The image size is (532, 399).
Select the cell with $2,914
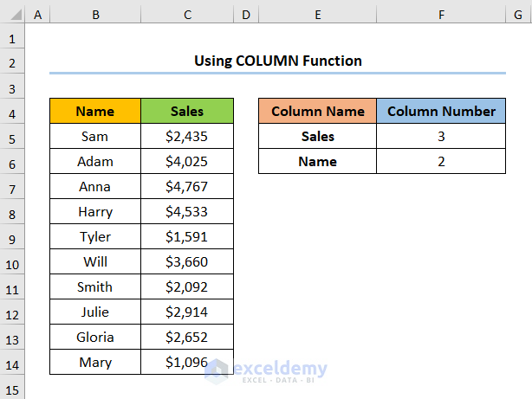tap(186, 312)
